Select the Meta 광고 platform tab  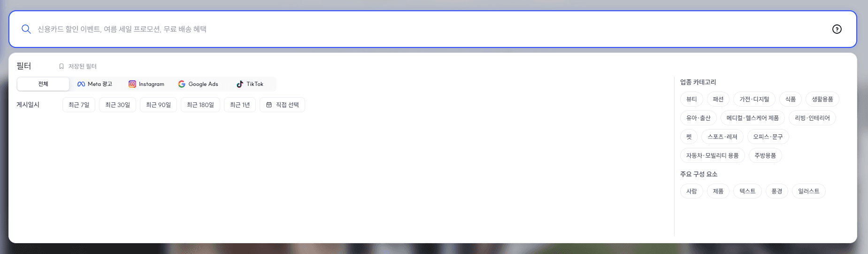coord(95,84)
